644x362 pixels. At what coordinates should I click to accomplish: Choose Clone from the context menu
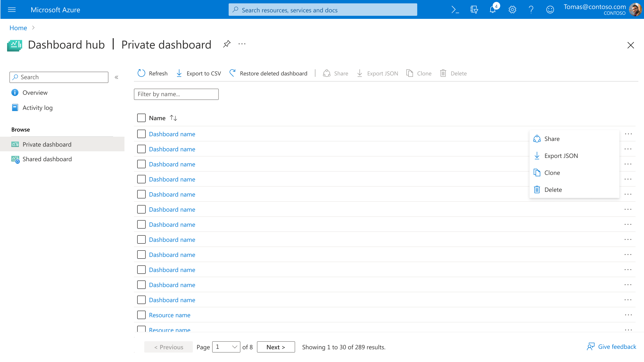pyautogui.click(x=552, y=173)
